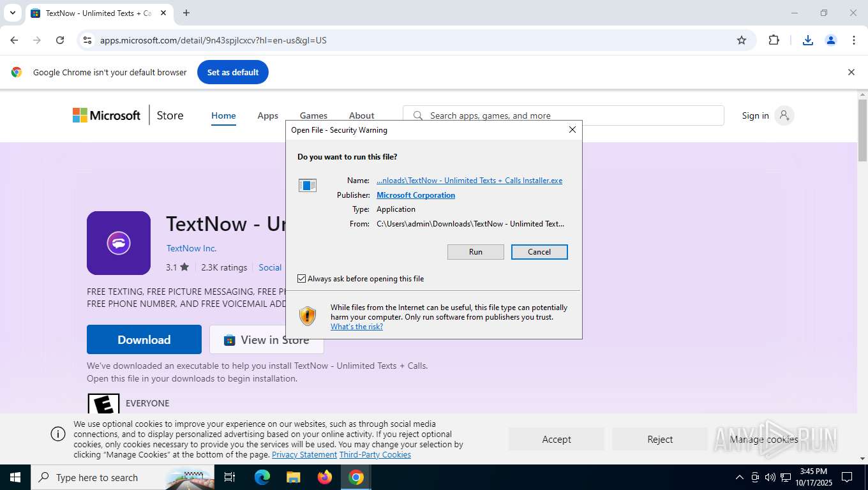868x490 pixels.
Task: Open Task View in taskbar
Action: pyautogui.click(x=230, y=477)
